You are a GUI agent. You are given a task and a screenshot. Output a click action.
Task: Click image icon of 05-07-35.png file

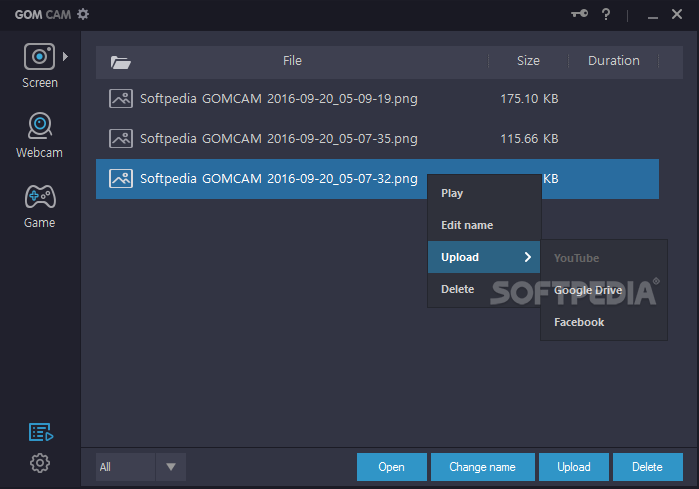[x=121, y=139]
